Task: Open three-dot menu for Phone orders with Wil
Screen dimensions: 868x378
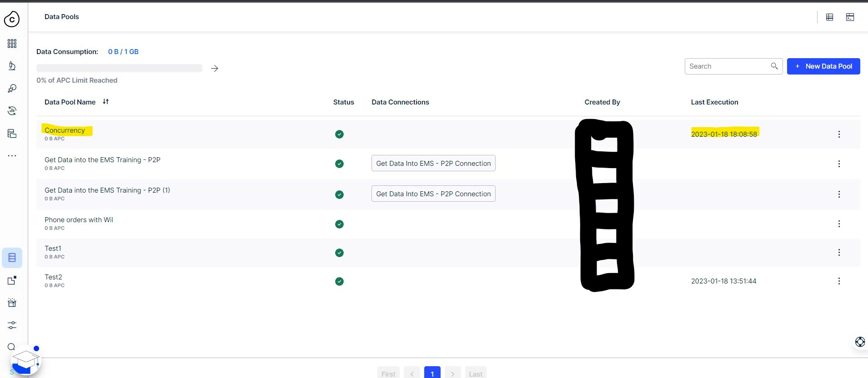Action: 839,224
